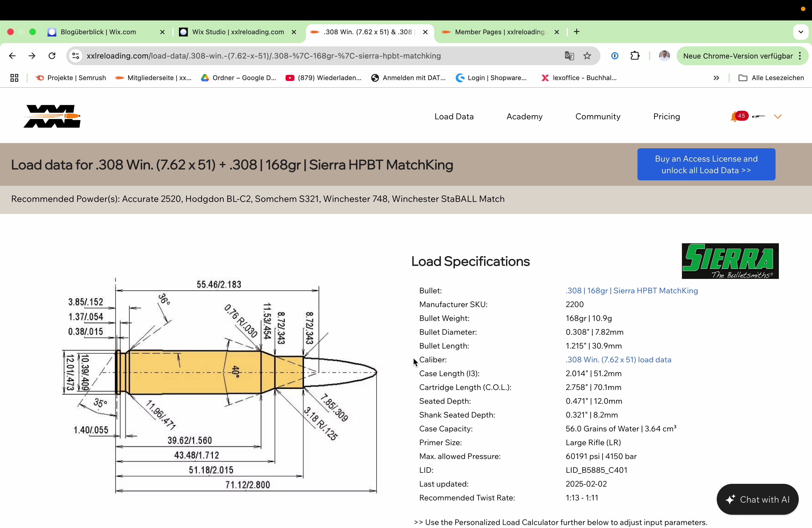Open Mitgliederseite bookmark
Viewport: 812px width, 528px height.
[x=154, y=78]
